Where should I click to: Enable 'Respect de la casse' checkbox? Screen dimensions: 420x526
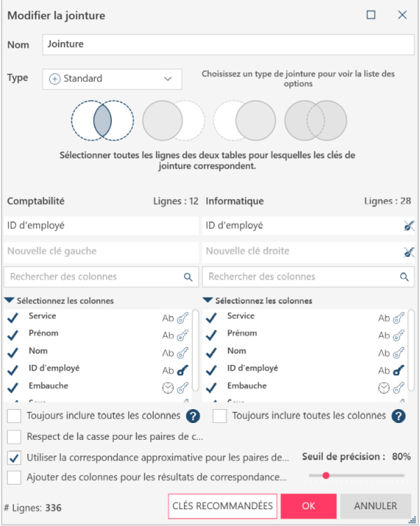[14, 437]
